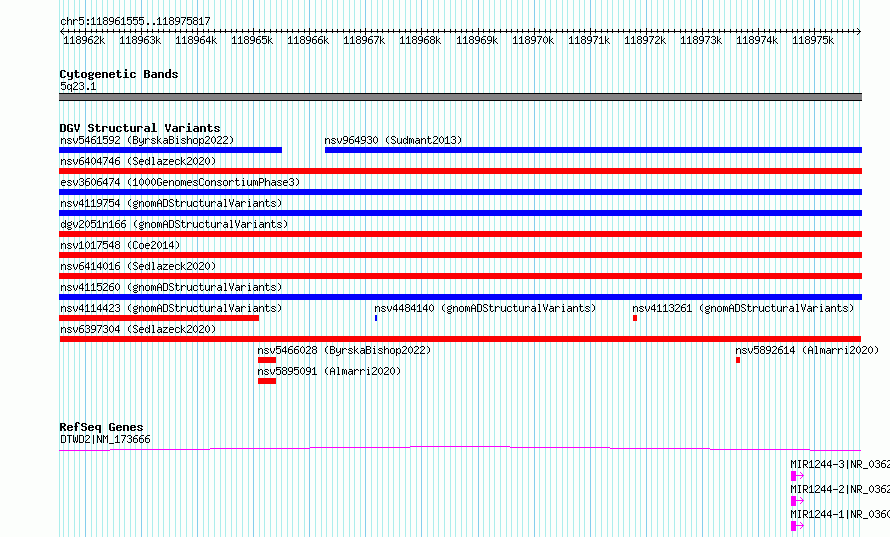
Task: Click the MIR1244-2 gene arrow glyph
Action: coord(797,501)
